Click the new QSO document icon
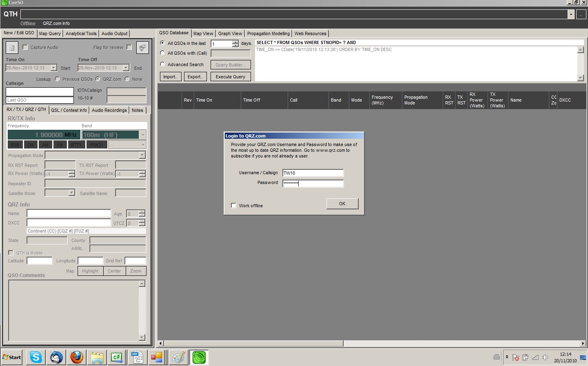588x366 pixels. tap(12, 48)
